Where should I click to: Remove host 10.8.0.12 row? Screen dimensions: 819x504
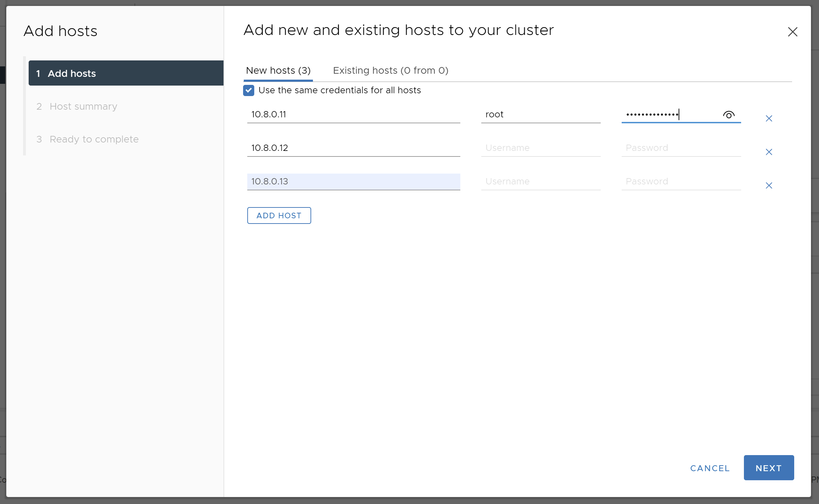coord(769,152)
